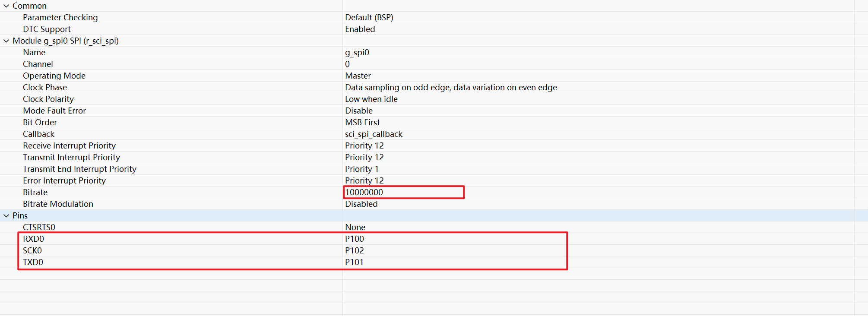Edit the Channel value 0
Viewport: 868px width, 316px height.
348,64
